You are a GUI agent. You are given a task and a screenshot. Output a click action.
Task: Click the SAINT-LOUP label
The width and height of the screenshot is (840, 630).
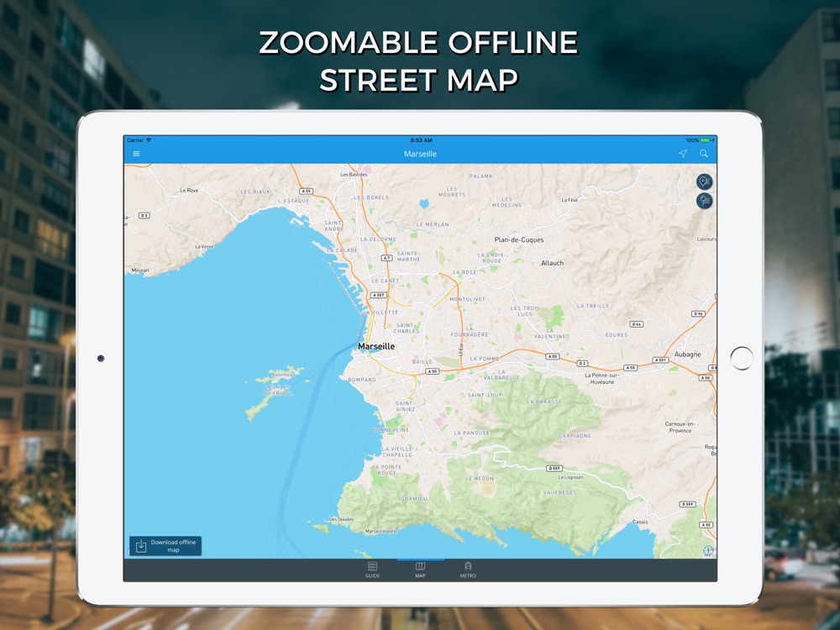tap(485, 395)
